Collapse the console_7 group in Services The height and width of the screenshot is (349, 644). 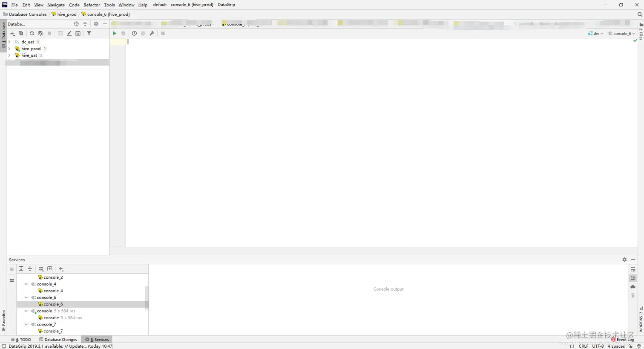click(26, 324)
